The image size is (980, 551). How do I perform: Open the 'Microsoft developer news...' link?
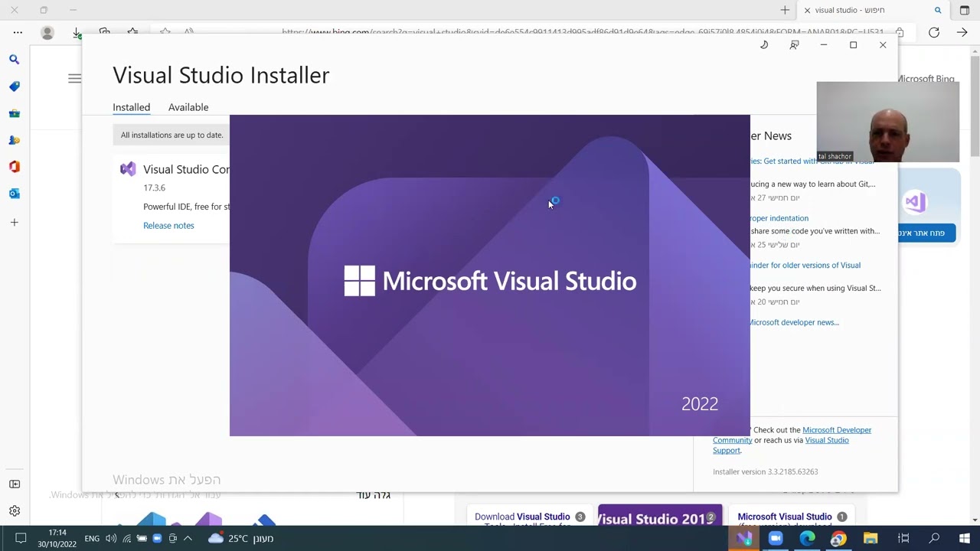click(794, 322)
